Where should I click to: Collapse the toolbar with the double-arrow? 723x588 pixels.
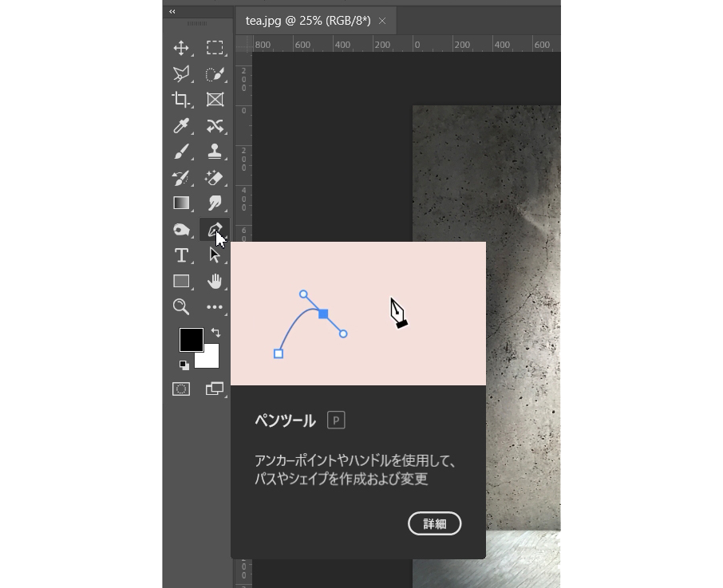tap(172, 11)
